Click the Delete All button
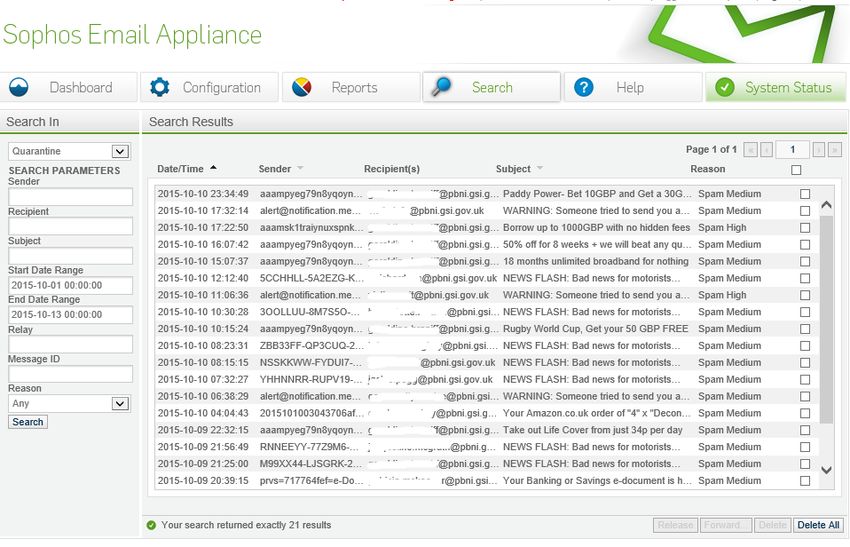 click(818, 525)
